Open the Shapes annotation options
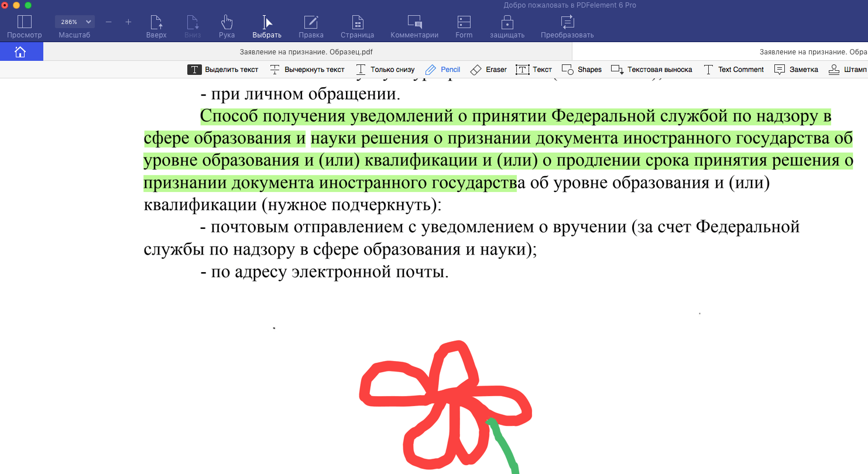This screenshot has height=474, width=868. (x=582, y=69)
